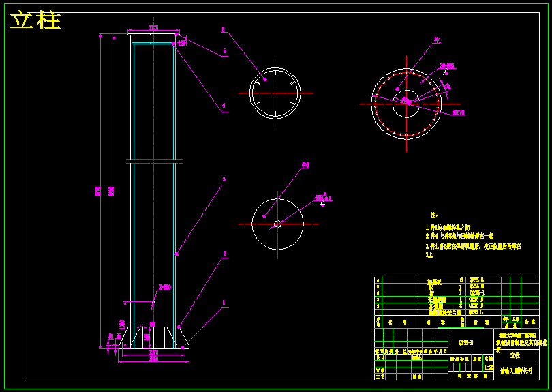Click the 2- hole callout near column bottom
The height and width of the screenshot is (392, 552).
click(165, 288)
